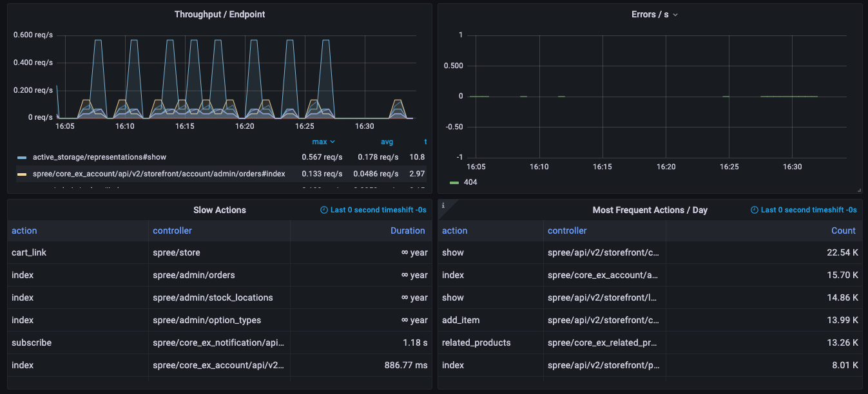Click the yellow color swatch for orders#index series
Screen dimensions: 868x394
coord(22,174)
